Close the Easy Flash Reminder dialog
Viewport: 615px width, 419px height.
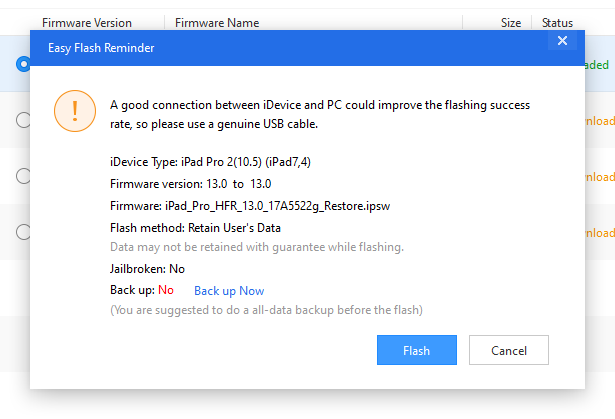pos(562,41)
